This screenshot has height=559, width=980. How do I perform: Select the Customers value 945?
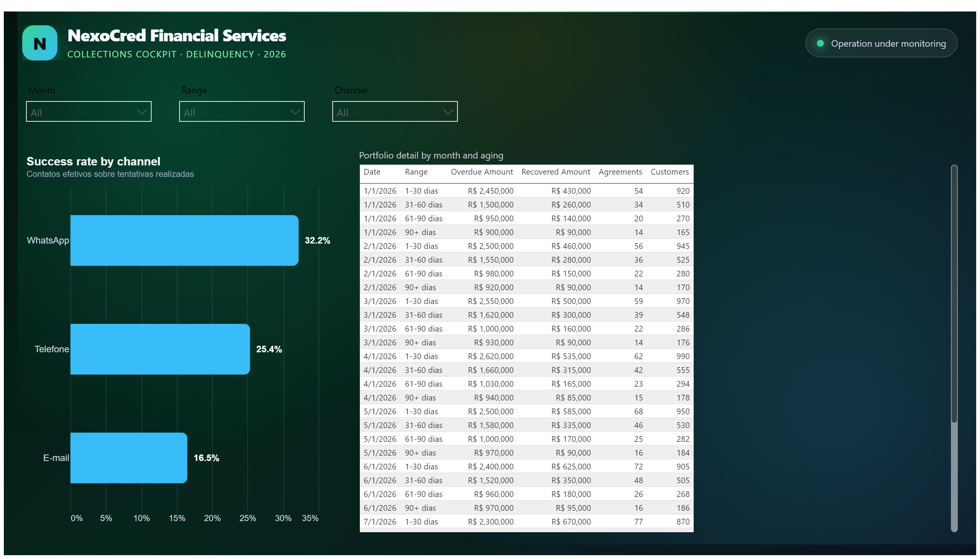(683, 246)
